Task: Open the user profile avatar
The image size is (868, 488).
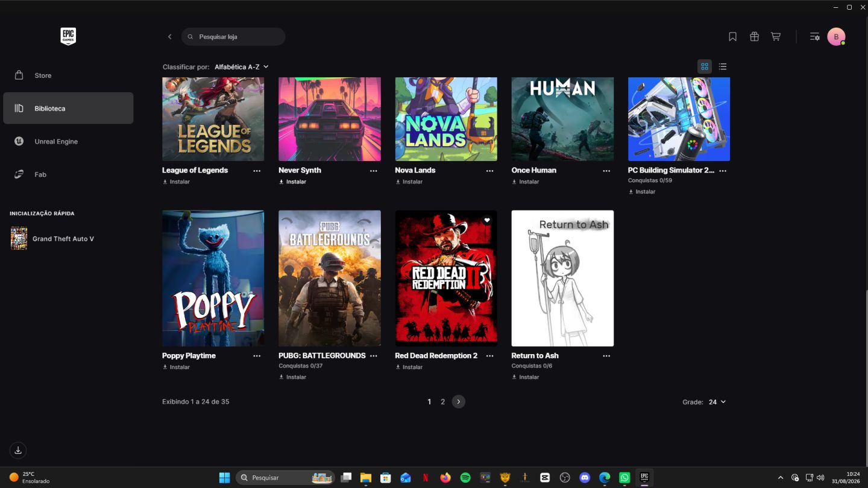Action: [x=836, y=37]
